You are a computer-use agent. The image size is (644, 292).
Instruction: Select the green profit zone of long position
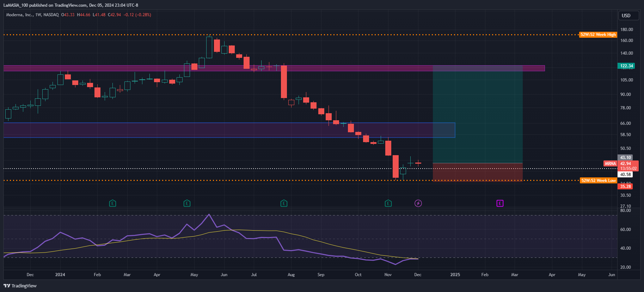[478, 114]
